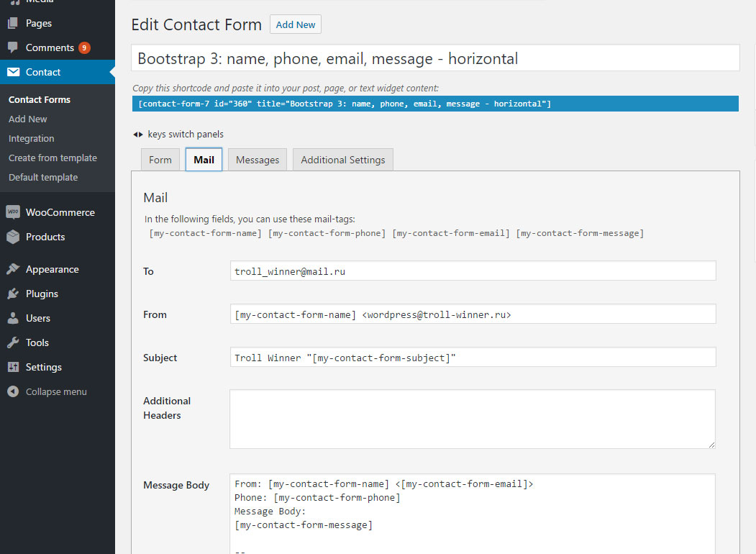Focus the To email field
The image size is (756, 554).
coord(473,271)
